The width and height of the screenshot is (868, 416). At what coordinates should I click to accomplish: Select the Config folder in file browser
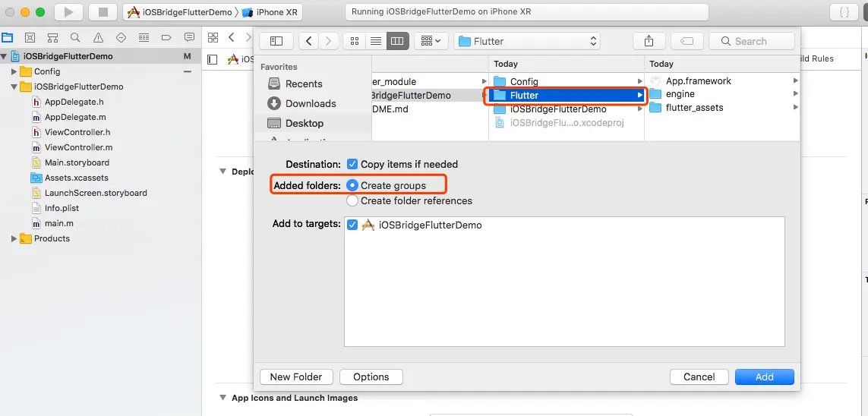click(567, 81)
